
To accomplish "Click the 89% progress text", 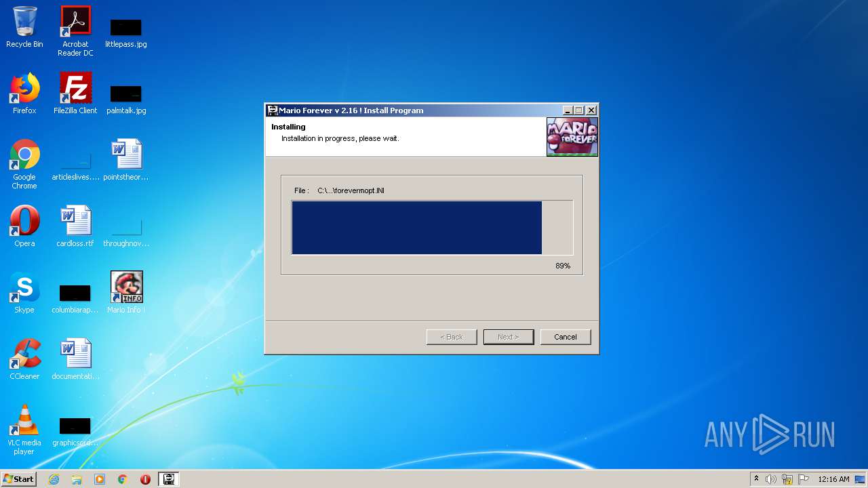I will pos(563,266).
